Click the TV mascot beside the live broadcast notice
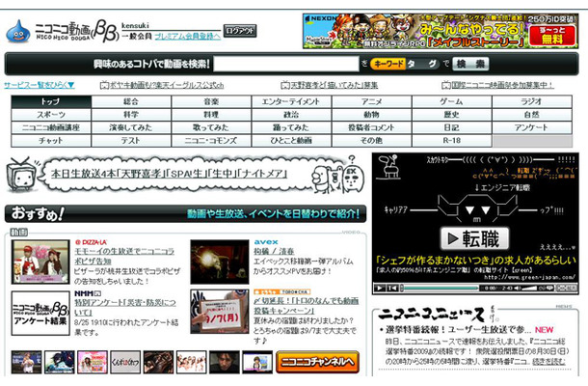Image resolution: width=588 pixels, height=386 pixels. click(21, 175)
